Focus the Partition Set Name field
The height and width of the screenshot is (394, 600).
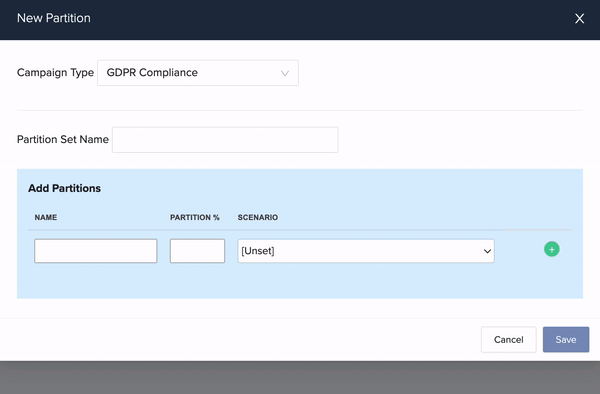[x=225, y=140]
